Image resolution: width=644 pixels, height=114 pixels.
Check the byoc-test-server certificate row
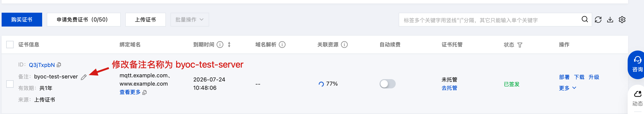pos(10,84)
